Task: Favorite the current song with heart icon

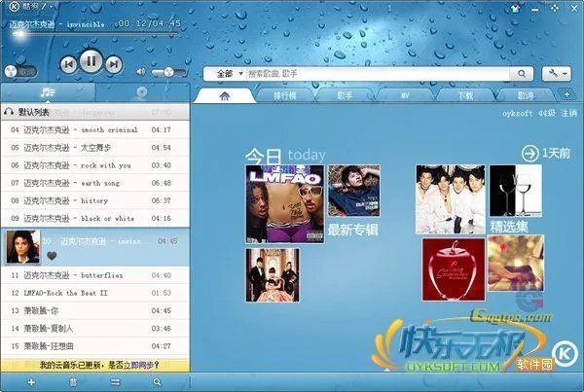Action: [x=52, y=256]
